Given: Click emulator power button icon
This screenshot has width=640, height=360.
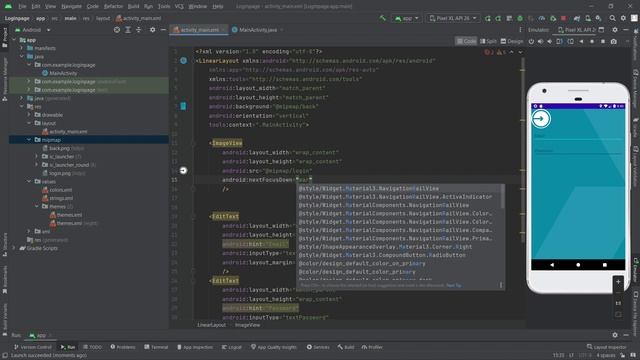Looking at the screenshot, I should pos(531,41).
